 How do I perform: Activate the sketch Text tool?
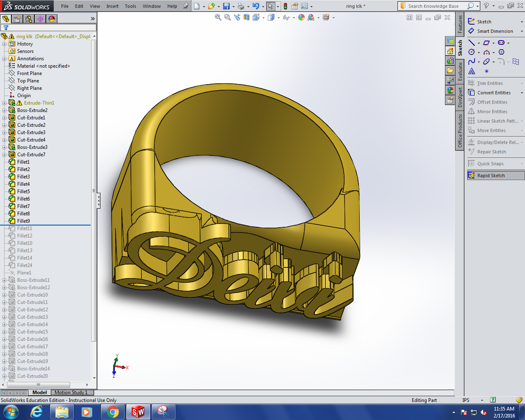[x=472, y=71]
